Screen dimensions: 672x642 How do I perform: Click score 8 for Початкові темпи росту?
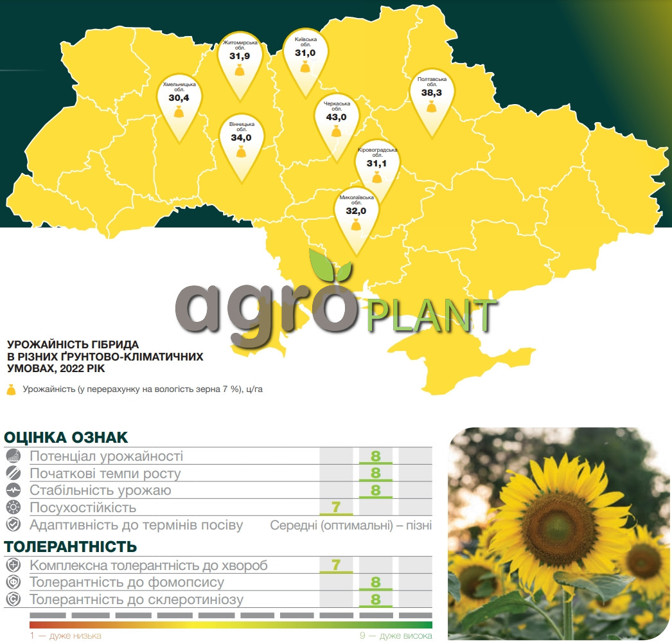375,473
